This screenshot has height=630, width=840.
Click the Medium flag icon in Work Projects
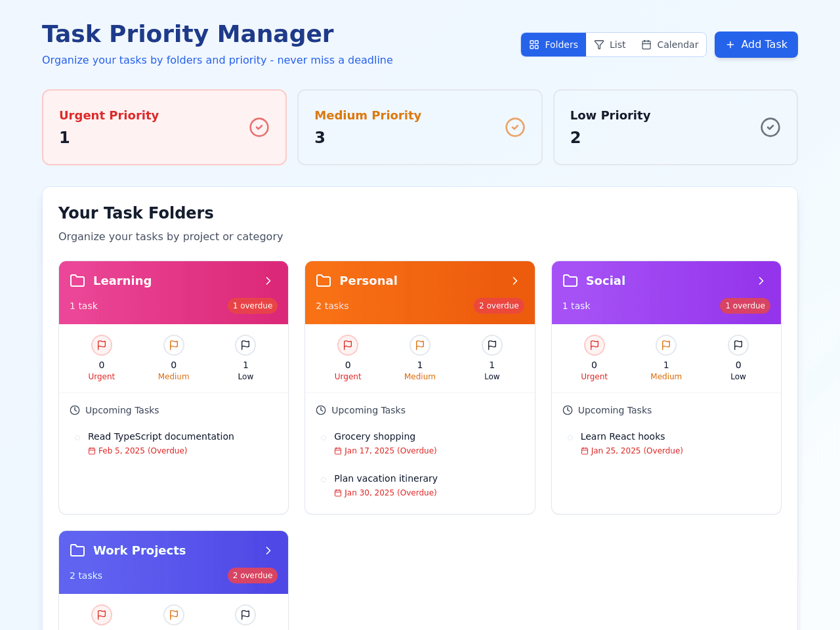[x=174, y=615]
